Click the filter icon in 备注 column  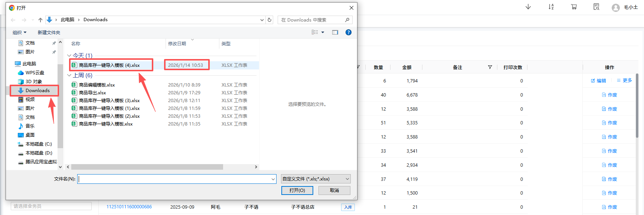[x=490, y=67]
